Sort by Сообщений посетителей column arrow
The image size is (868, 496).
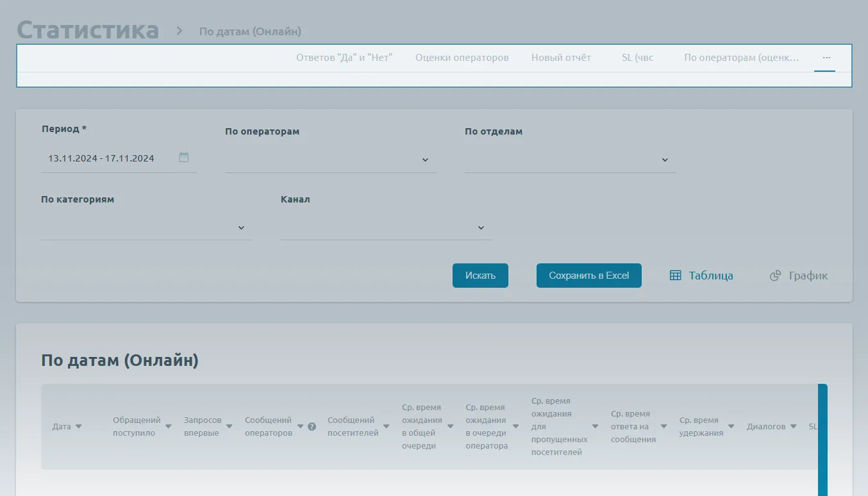pyautogui.click(x=386, y=427)
